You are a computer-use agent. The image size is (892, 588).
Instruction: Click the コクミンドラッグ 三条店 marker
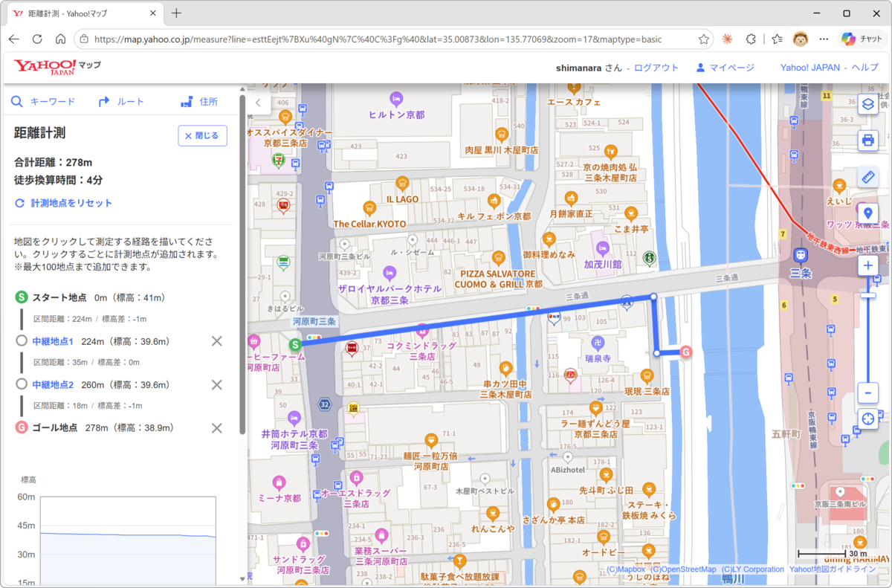click(x=422, y=331)
